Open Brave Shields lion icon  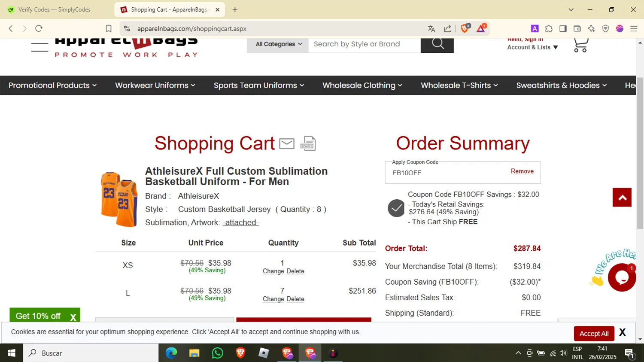point(465,28)
